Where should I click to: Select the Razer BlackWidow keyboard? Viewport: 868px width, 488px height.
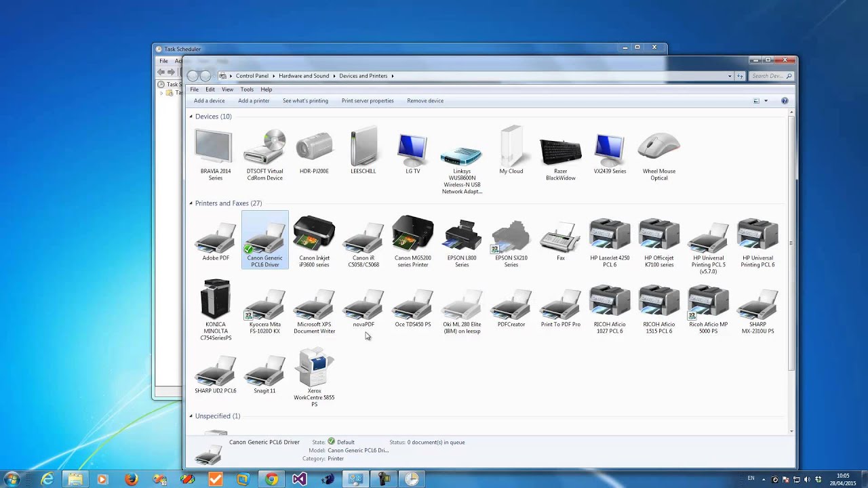coord(561,155)
